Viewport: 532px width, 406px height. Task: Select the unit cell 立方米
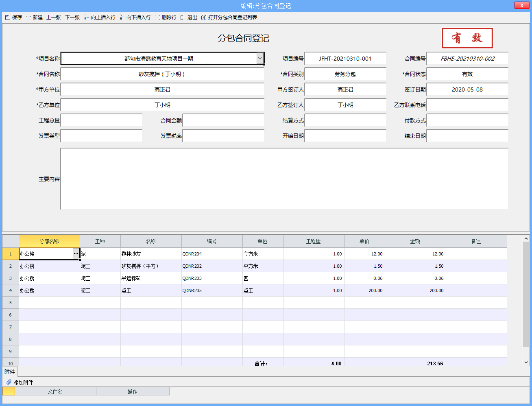tap(263, 254)
